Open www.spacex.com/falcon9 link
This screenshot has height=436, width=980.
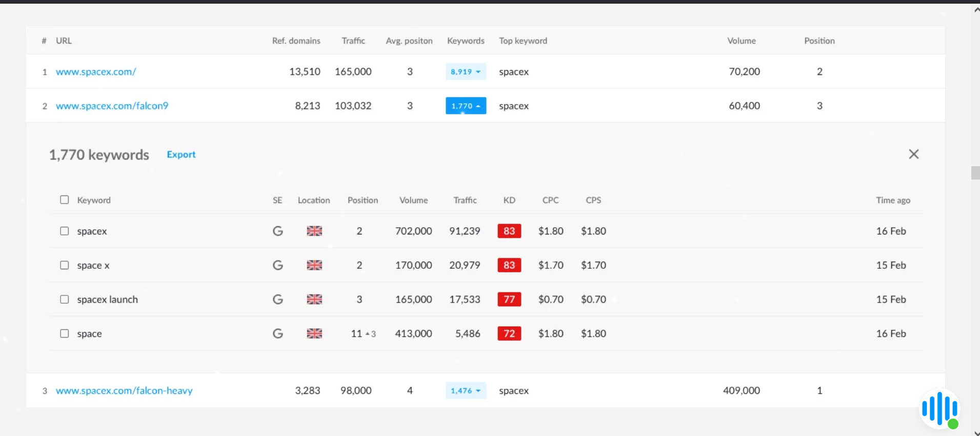[x=112, y=106]
